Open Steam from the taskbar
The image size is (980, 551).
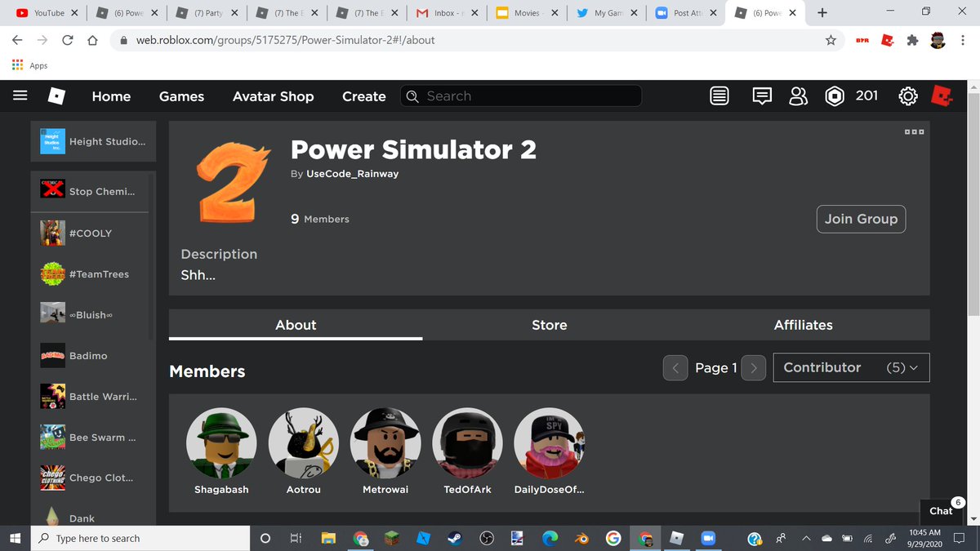(455, 538)
